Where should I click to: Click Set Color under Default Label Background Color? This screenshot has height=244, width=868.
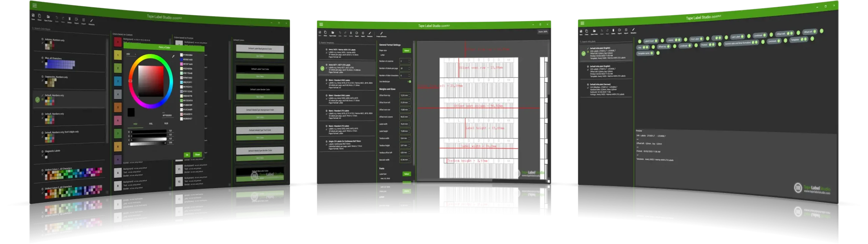pos(260,56)
